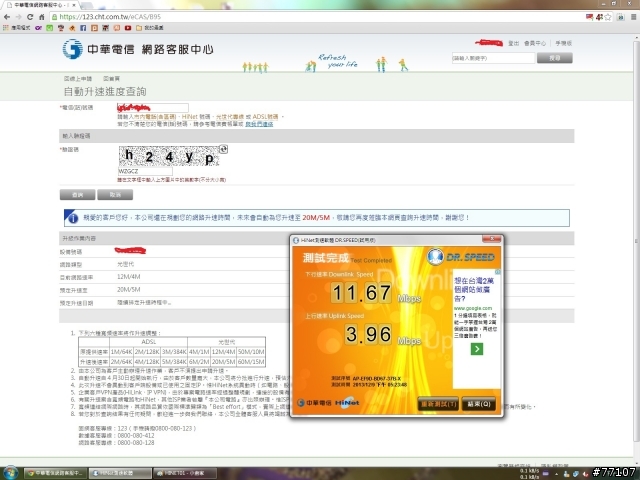Open the browser home page

point(41,17)
